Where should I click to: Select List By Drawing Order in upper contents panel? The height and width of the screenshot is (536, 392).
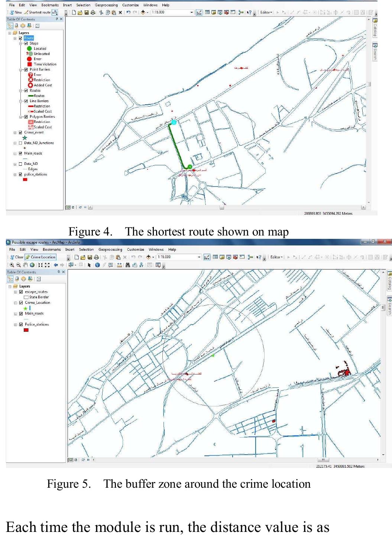click(x=10, y=26)
